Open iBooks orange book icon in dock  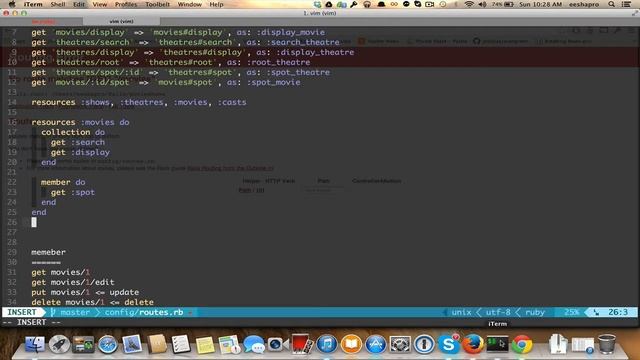(351, 344)
